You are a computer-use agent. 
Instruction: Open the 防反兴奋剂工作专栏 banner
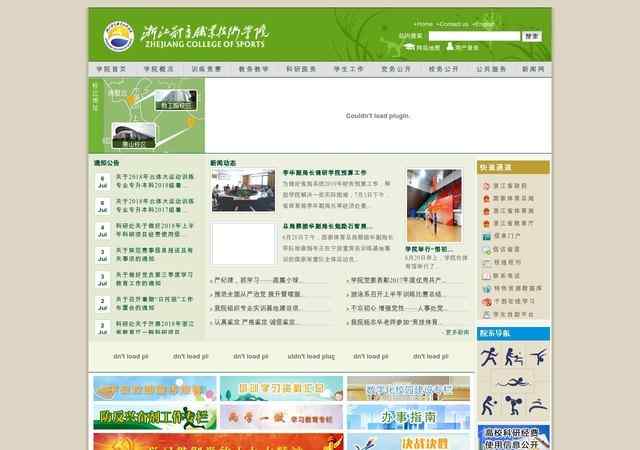tap(155, 417)
